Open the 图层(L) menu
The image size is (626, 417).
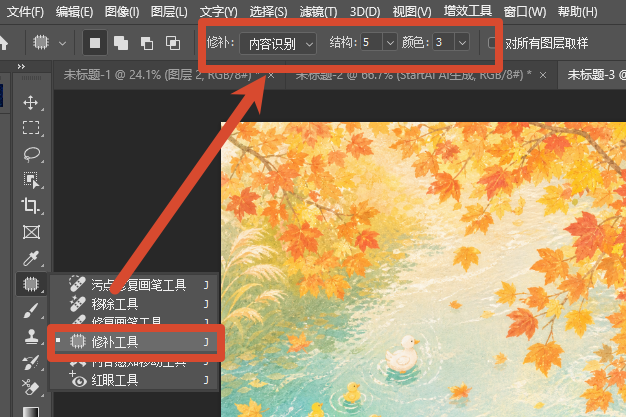169,12
